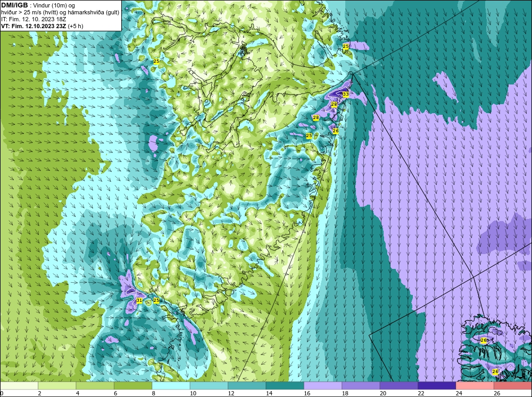Click the 'VT: Fim. 12.10.2023 23Z (+5 h)' line
Image resolution: width=532 pixels, height=397 pixels.
tap(42, 26)
